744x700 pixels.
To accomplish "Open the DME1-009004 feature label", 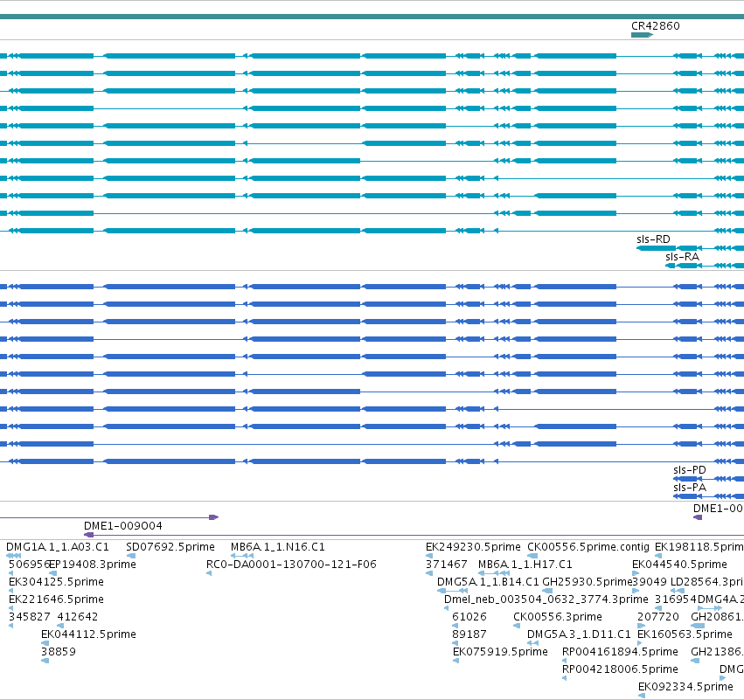I will click(x=123, y=526).
